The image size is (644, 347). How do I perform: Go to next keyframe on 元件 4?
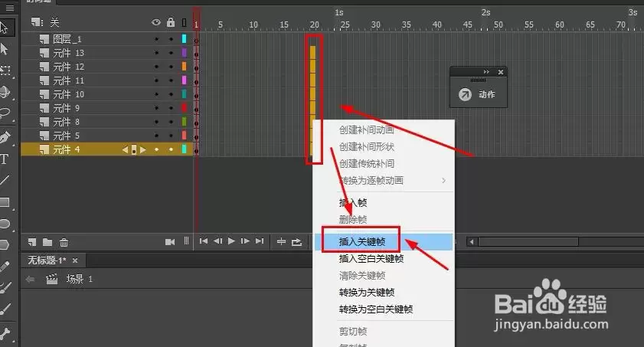143,150
